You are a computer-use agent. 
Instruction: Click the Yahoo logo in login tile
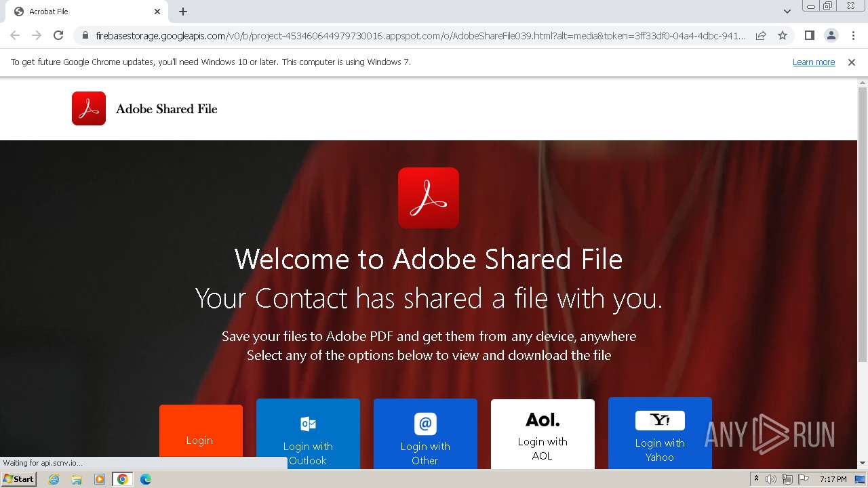(x=660, y=420)
